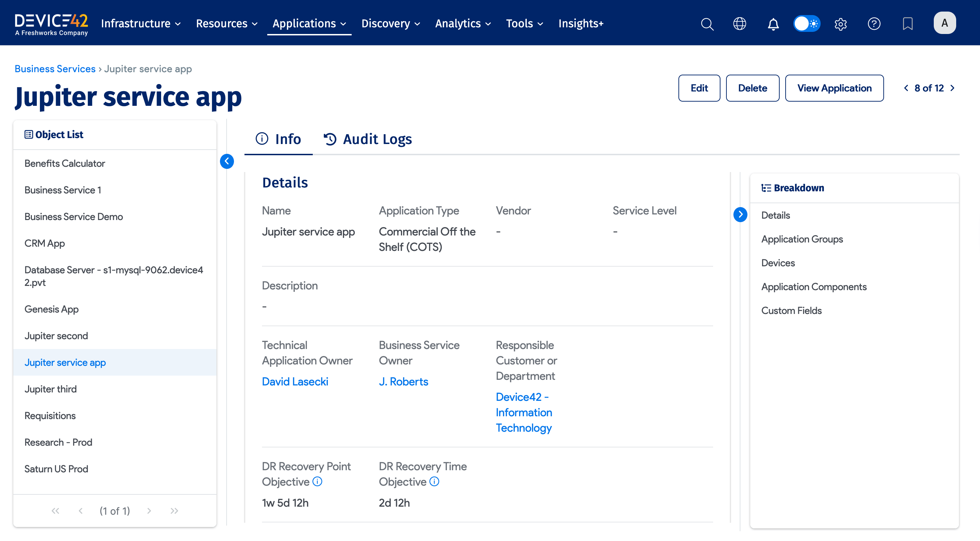980x541 pixels.
Task: Go to next record of 12
Action: click(952, 88)
